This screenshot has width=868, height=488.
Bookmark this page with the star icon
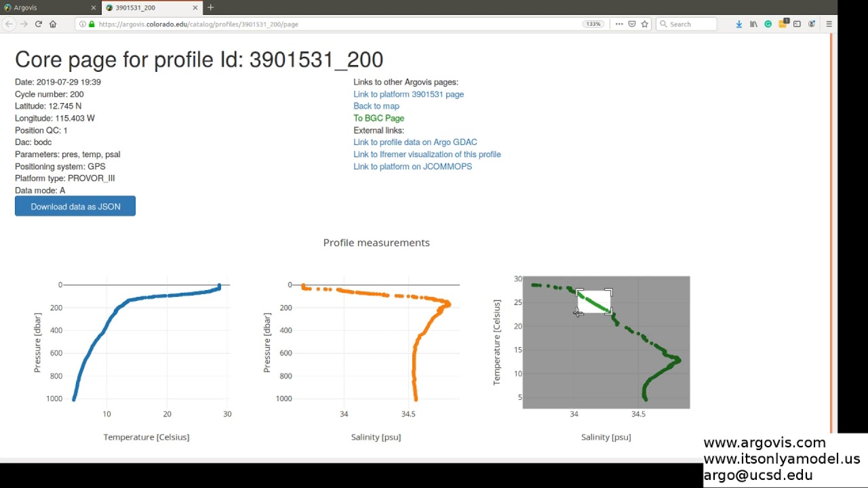(645, 24)
